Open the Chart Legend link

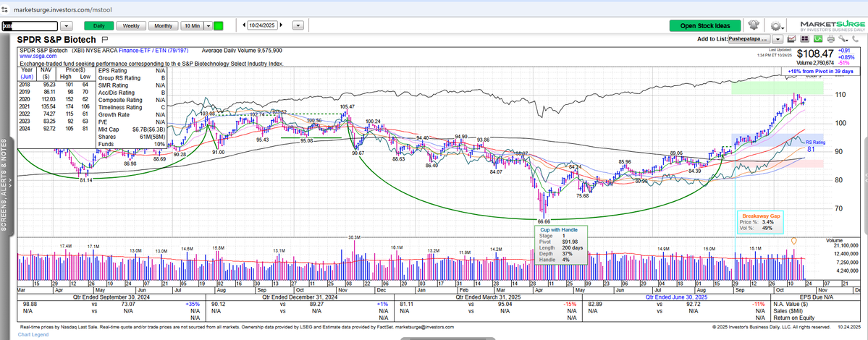pos(34,334)
